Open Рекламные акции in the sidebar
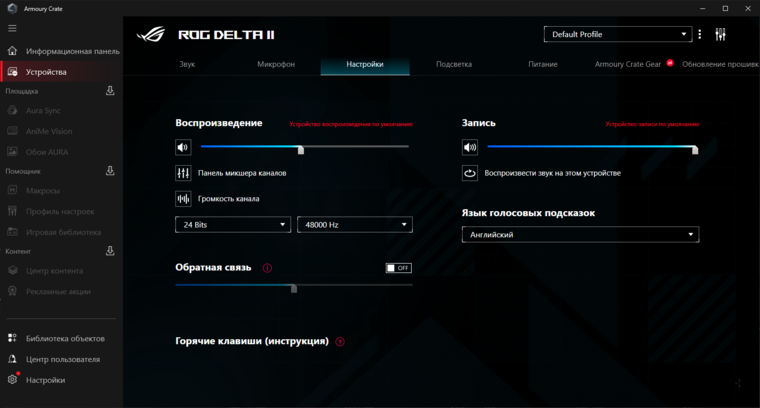The image size is (760, 408). coord(62,292)
